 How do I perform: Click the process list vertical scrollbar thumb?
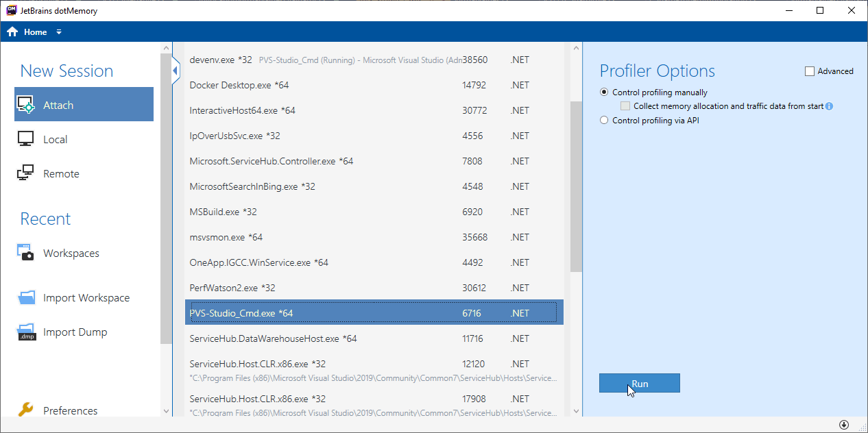tap(576, 186)
